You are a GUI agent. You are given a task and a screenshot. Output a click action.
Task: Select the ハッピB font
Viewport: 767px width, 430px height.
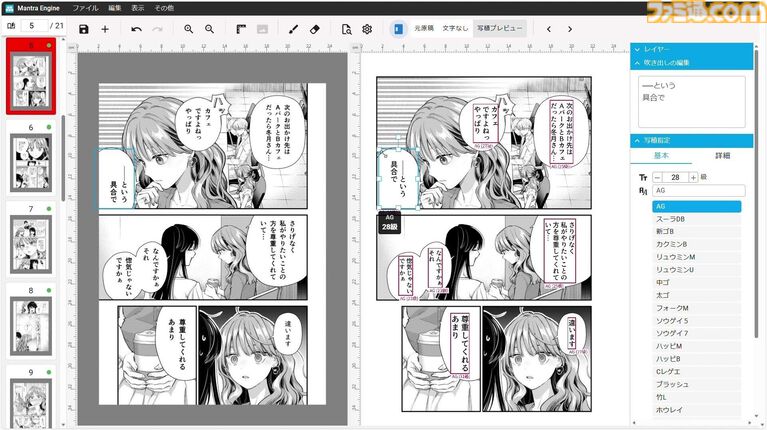pyautogui.click(x=696, y=359)
